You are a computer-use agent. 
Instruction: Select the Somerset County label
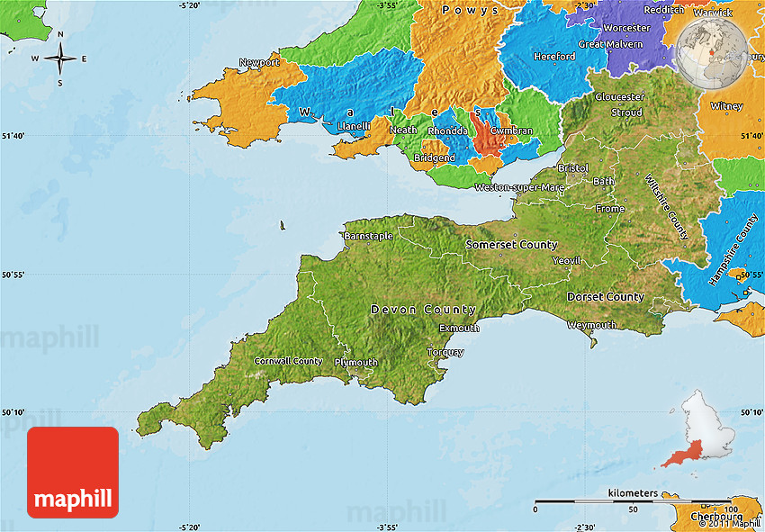click(x=511, y=245)
